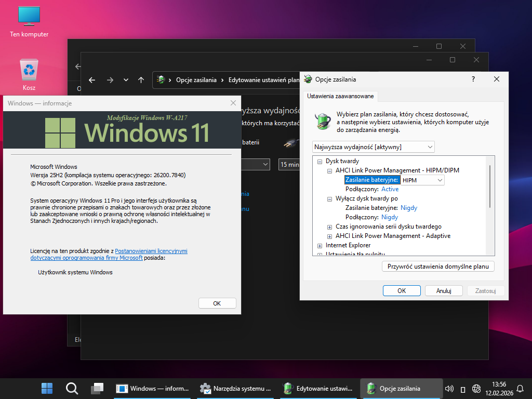This screenshot has height=399, width=532.
Task: Click the help question mark button
Action: point(473,79)
